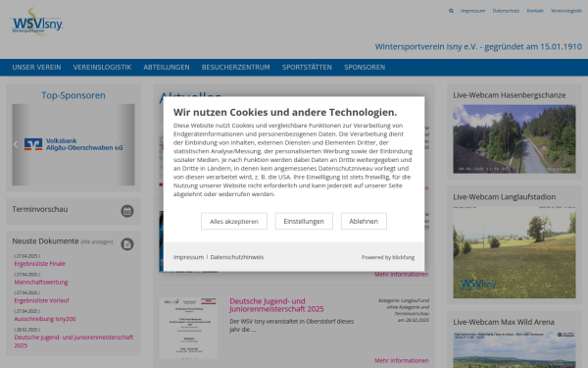Image resolution: width=588 pixels, height=368 pixels.
Task: Open Datenschutzhinweis link in cookie dialog
Action: click(x=237, y=257)
